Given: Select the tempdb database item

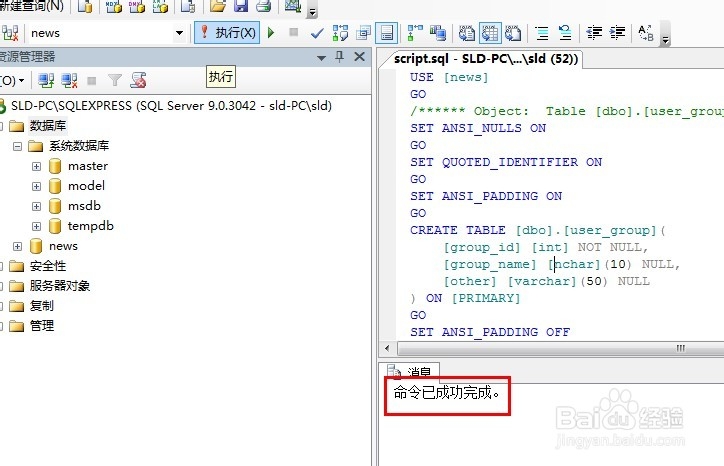Looking at the screenshot, I should click(x=90, y=226).
